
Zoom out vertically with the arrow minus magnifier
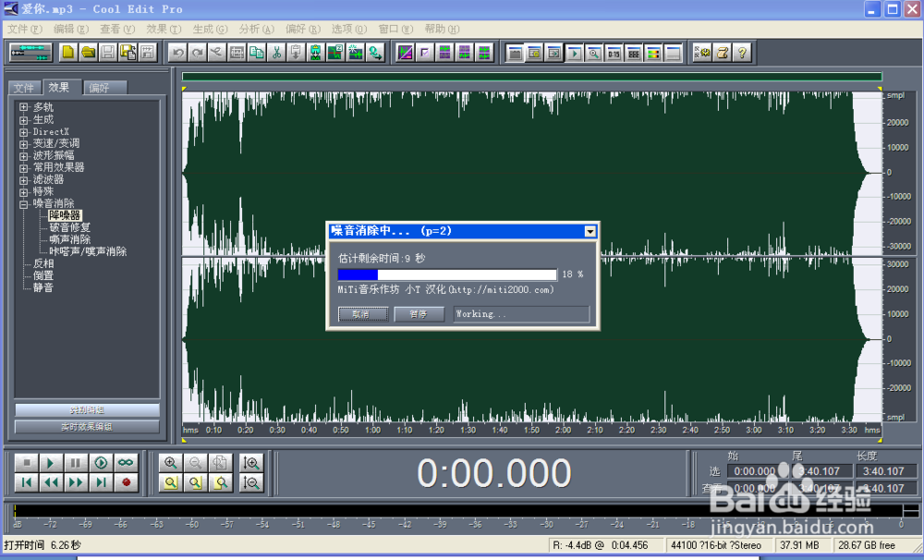[x=251, y=482]
